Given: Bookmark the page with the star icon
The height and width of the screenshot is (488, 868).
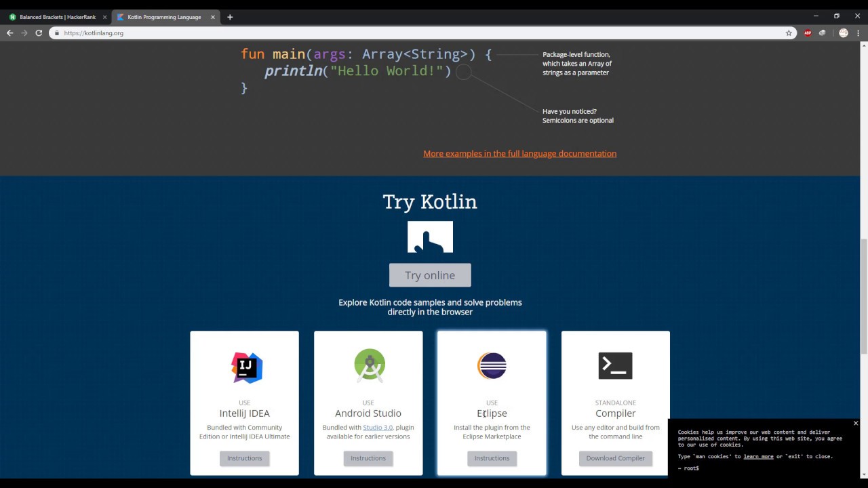Looking at the screenshot, I should 789,33.
